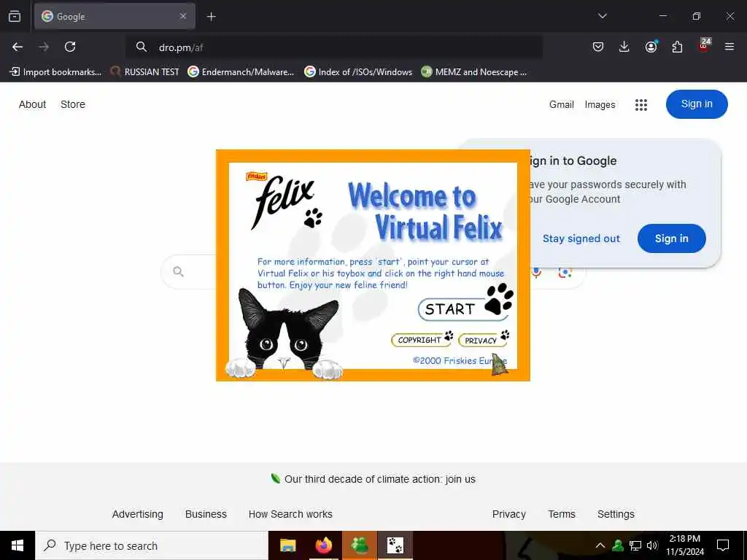Click the magnifier icon in Google search box

[x=178, y=271]
